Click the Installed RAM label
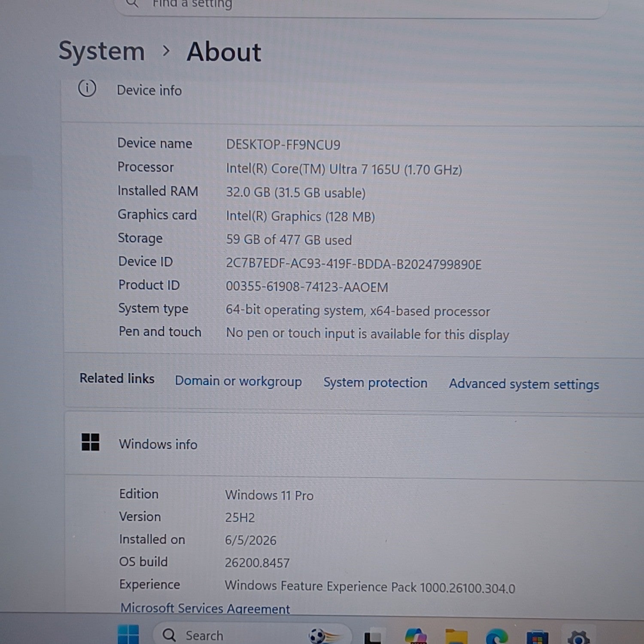 (x=158, y=191)
